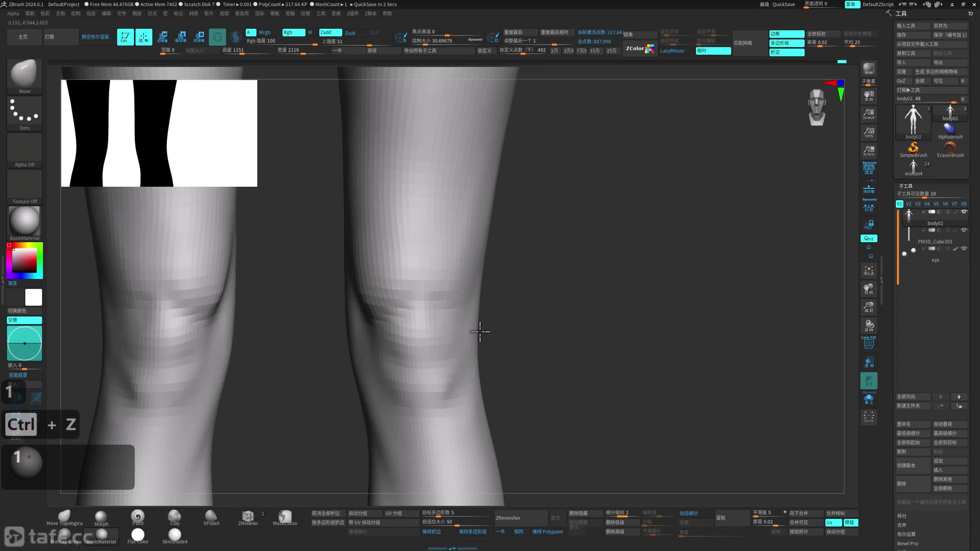
Task: Open the 色彩 color menu
Action: tap(45, 13)
